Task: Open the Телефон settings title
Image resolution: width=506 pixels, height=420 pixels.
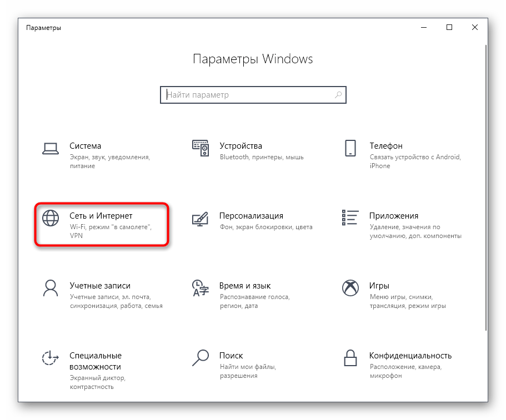Action: pos(386,146)
